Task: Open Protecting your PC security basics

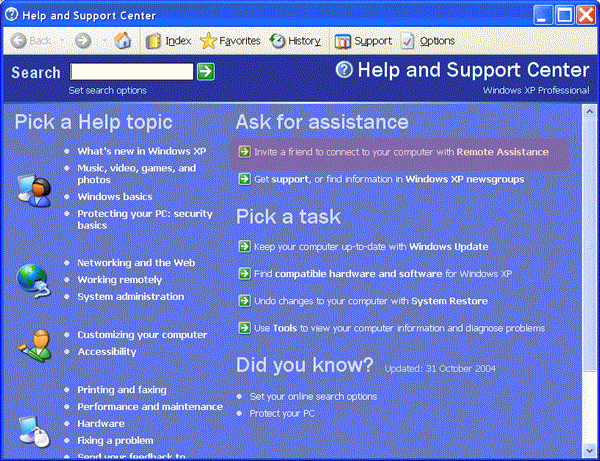Action: coord(145,219)
